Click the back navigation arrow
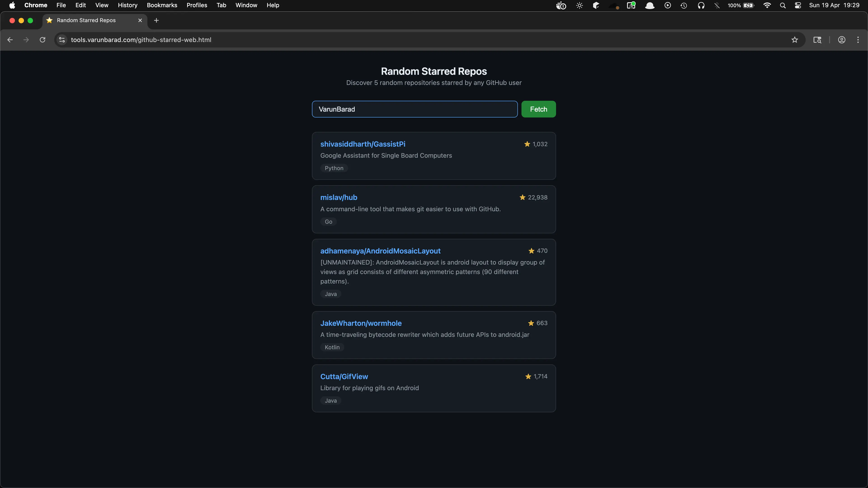Image resolution: width=868 pixels, height=488 pixels. pos(10,40)
